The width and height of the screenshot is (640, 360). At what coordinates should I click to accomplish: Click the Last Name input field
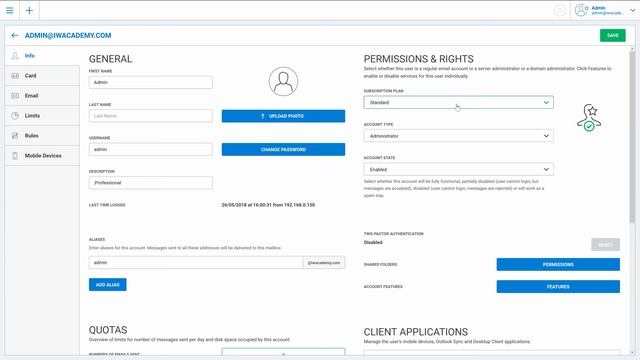tap(151, 116)
